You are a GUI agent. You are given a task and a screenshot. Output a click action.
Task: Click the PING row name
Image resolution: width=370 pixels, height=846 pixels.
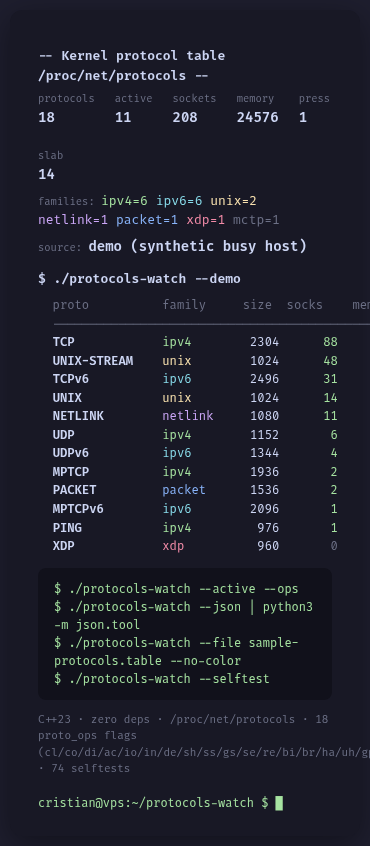[x=67, y=527]
